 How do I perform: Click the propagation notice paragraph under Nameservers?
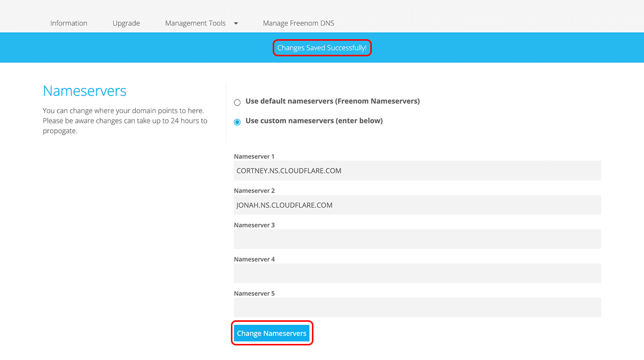pyautogui.click(x=125, y=121)
